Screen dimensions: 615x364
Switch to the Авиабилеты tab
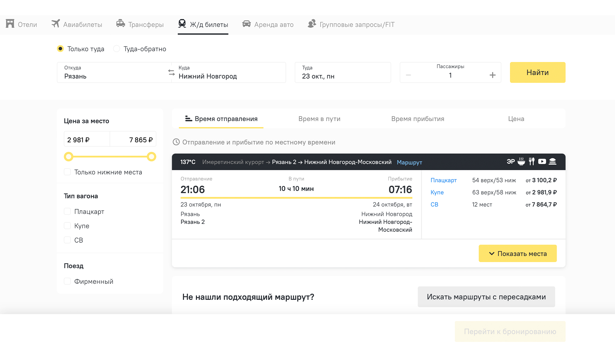77,25
